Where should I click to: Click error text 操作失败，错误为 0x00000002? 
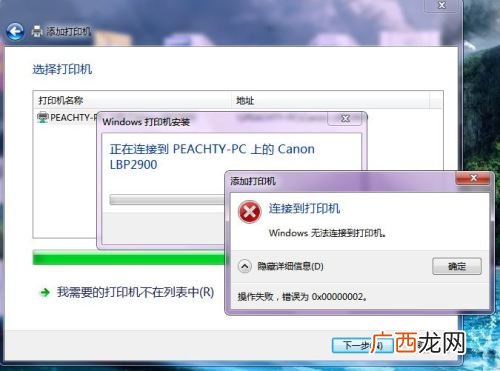[302, 296]
